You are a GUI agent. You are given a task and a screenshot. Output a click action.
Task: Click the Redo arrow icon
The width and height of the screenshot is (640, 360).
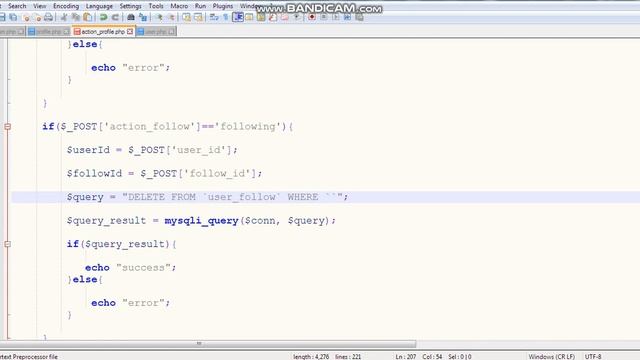click(x=115, y=17)
